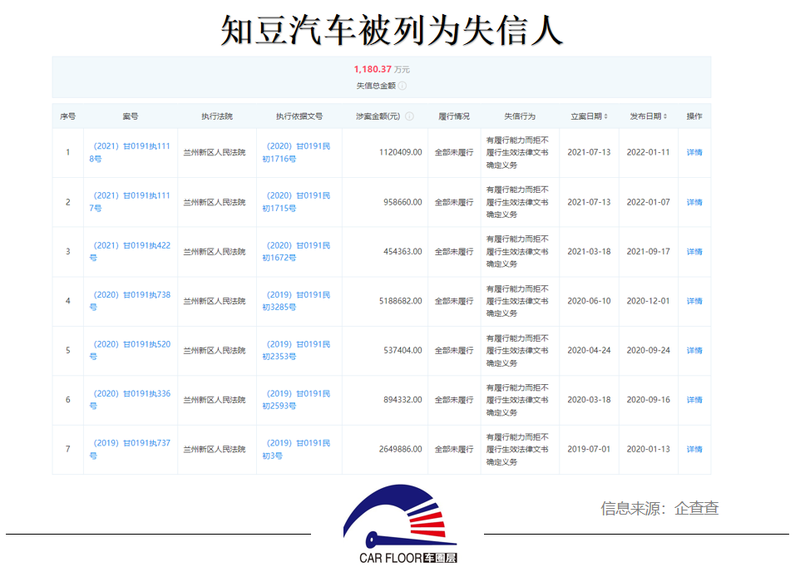
Task: Open case (2021)甘0191执422号
Action: click(130, 251)
